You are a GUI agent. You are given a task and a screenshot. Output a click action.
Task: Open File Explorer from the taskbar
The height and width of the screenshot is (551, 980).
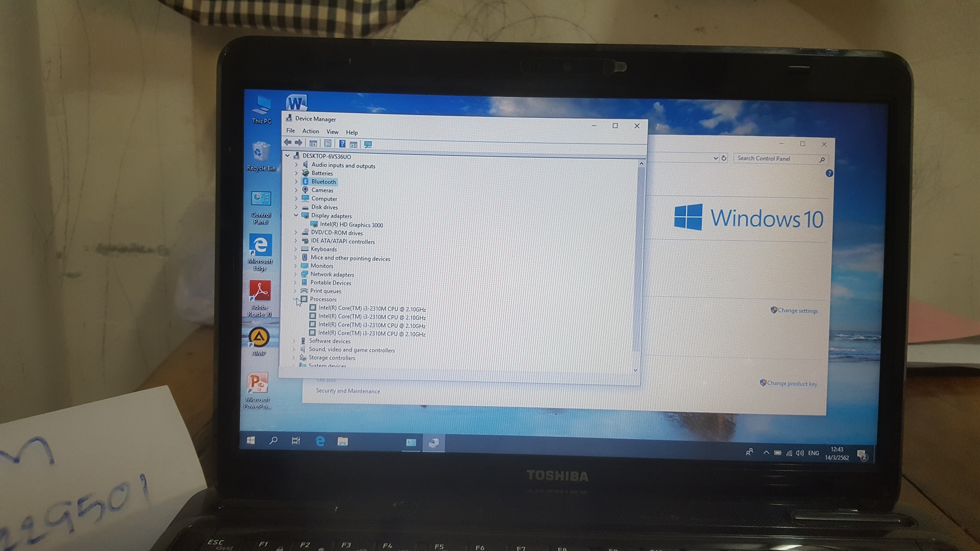pos(342,442)
